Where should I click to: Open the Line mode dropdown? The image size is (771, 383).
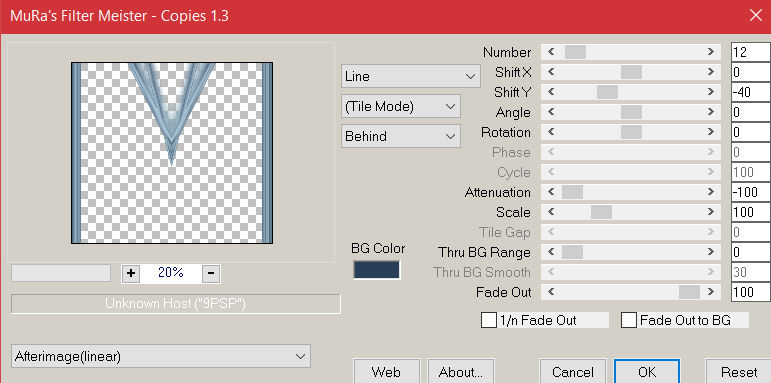coord(411,77)
